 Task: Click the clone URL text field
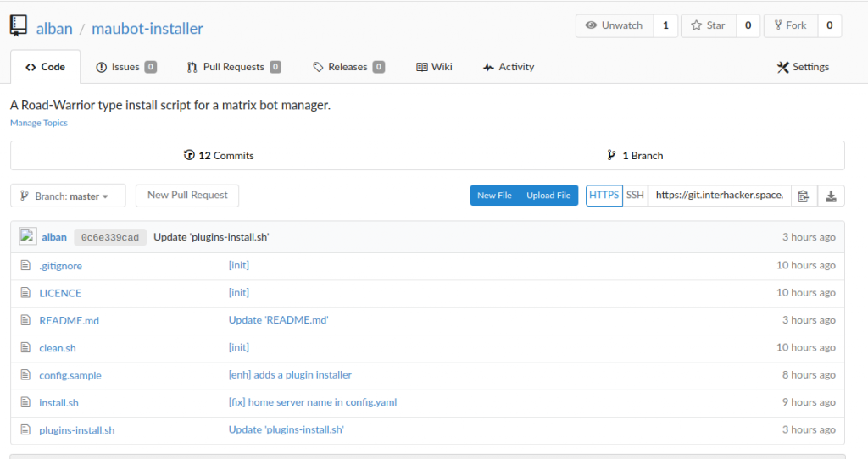719,196
